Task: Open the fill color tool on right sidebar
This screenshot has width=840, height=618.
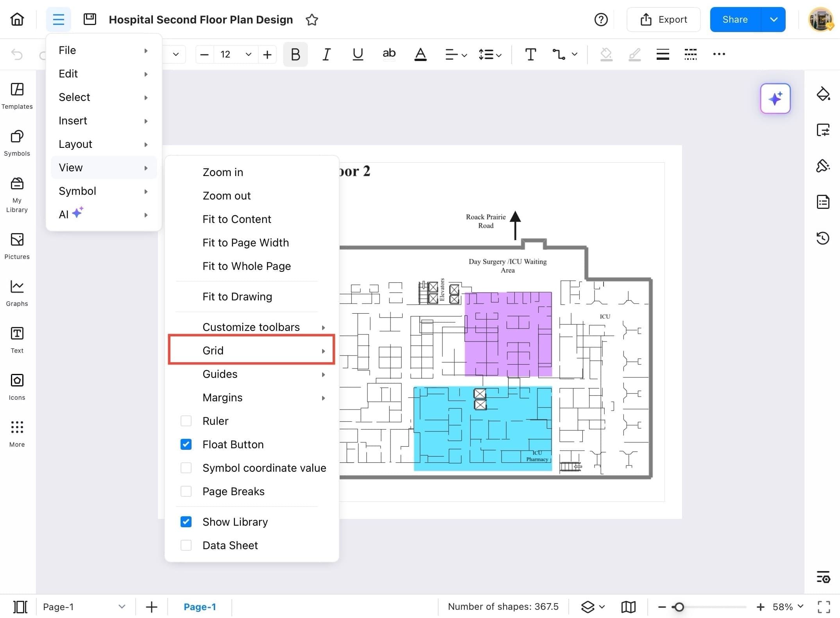Action: click(823, 94)
